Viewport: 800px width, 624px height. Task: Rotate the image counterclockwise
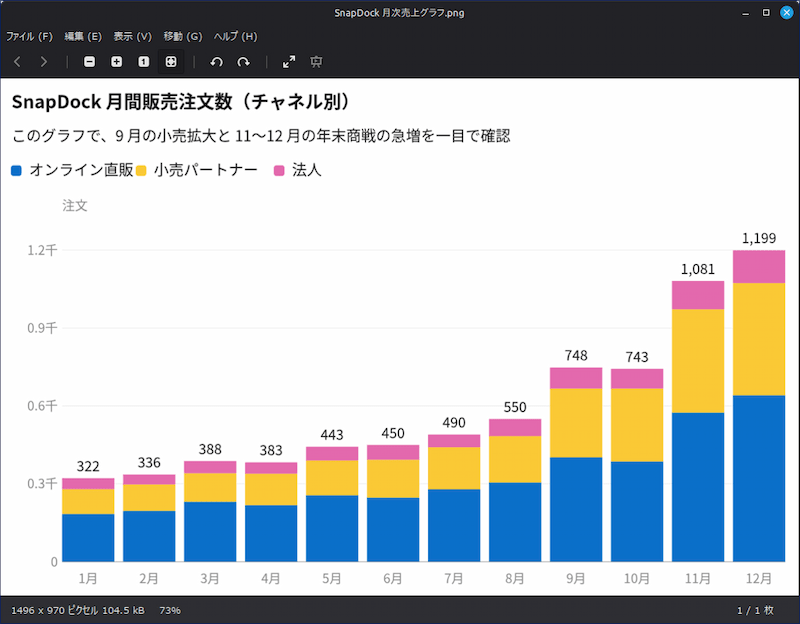tap(216, 62)
